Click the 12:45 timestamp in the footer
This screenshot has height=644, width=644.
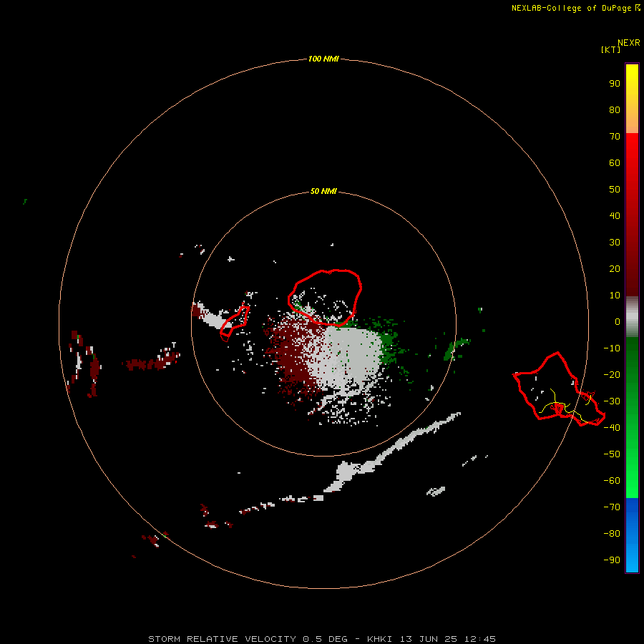[479, 639]
